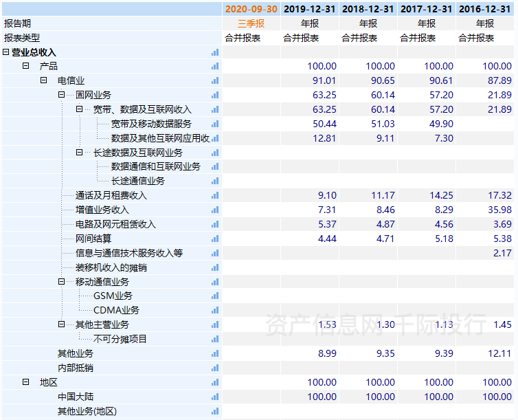Show chart for 中国大陆 row

coord(215,397)
